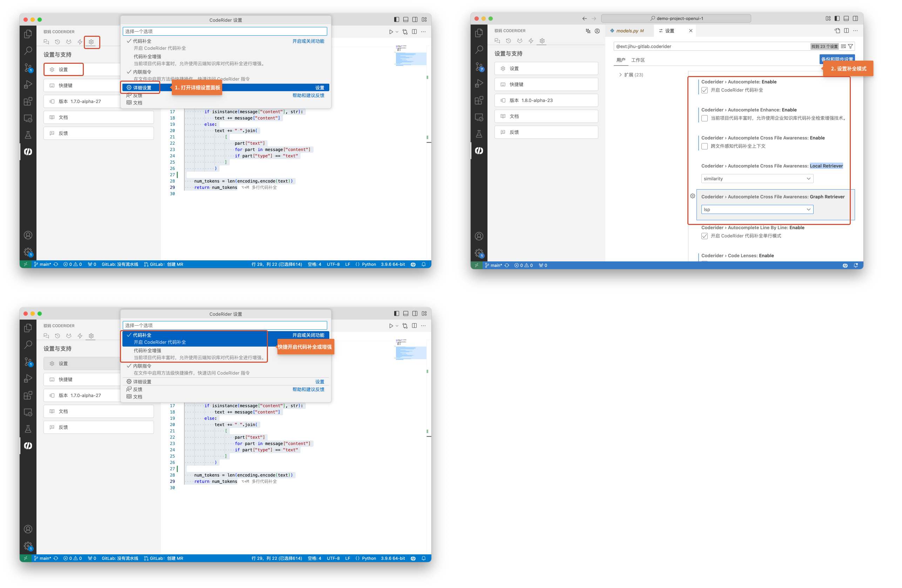Screen dimensions: 902x588
Task: Click 版本 1.8.0-alpha-23 button
Action: pyautogui.click(x=546, y=100)
